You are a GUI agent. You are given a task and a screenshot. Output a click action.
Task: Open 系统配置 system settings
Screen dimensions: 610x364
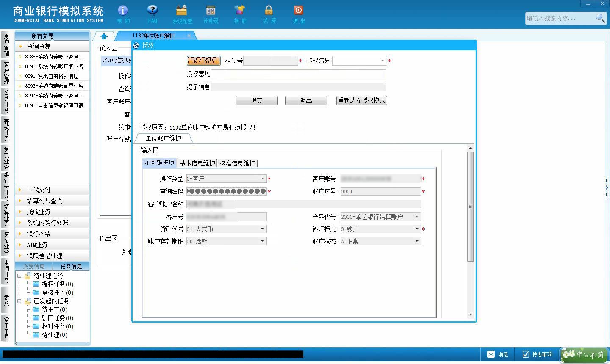point(182,14)
